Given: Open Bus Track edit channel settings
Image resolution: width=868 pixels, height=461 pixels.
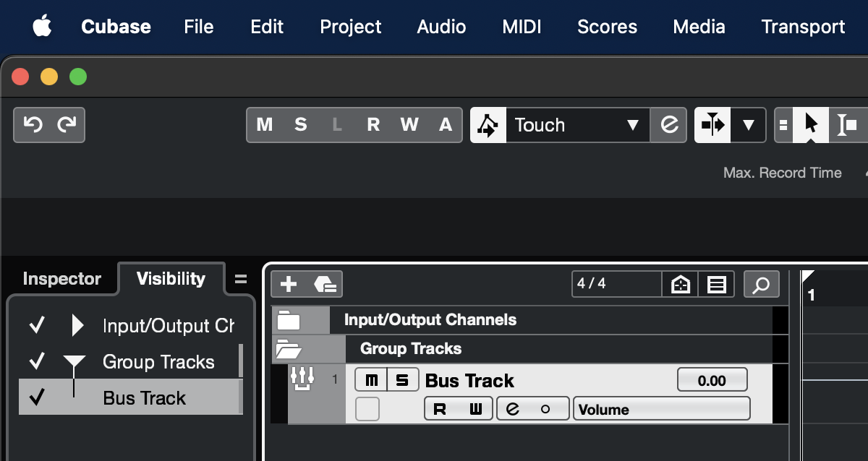Looking at the screenshot, I should tap(513, 409).
